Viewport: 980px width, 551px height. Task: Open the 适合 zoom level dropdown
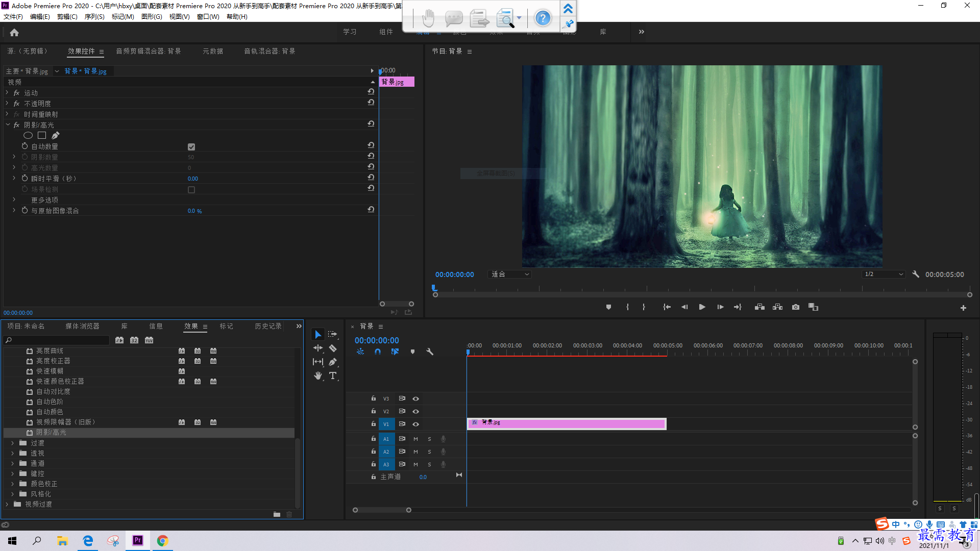click(x=510, y=274)
